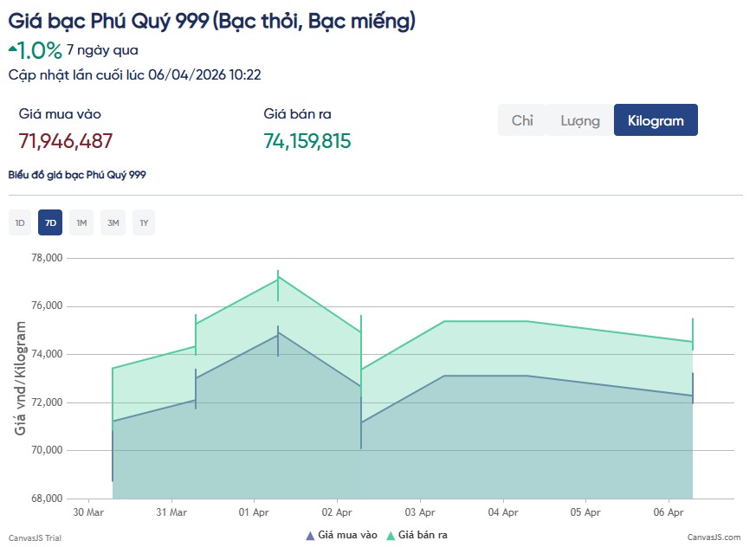Toggle the Giá mua vào legend series

pos(341,536)
